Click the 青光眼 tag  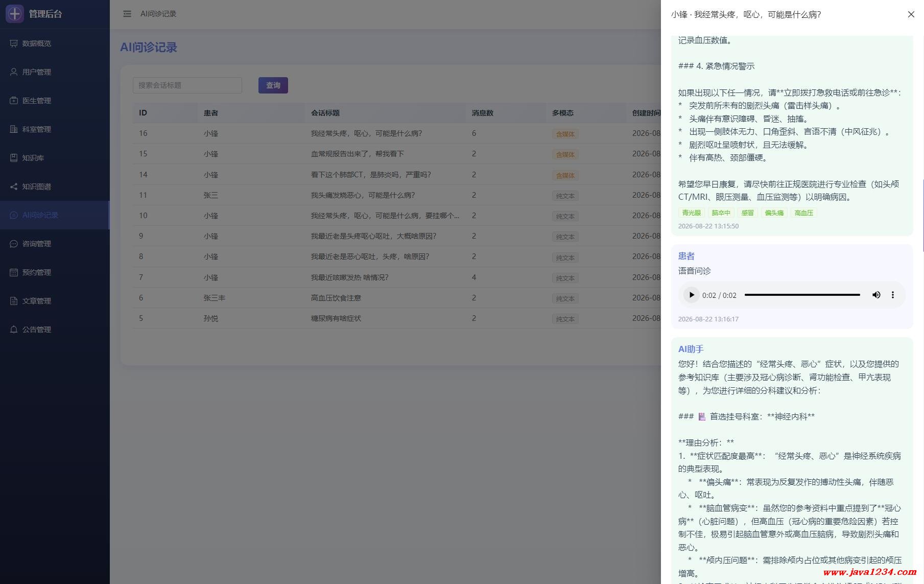click(692, 213)
